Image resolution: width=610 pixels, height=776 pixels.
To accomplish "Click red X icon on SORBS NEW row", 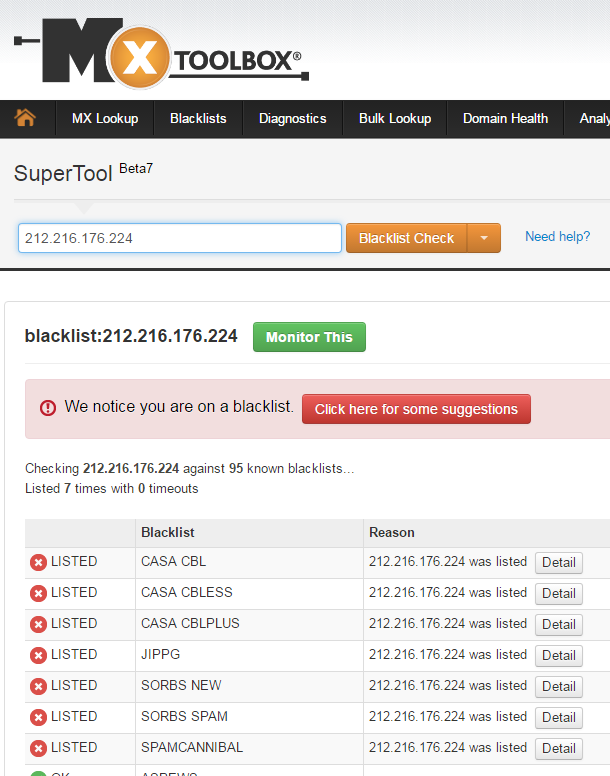I will (38, 686).
